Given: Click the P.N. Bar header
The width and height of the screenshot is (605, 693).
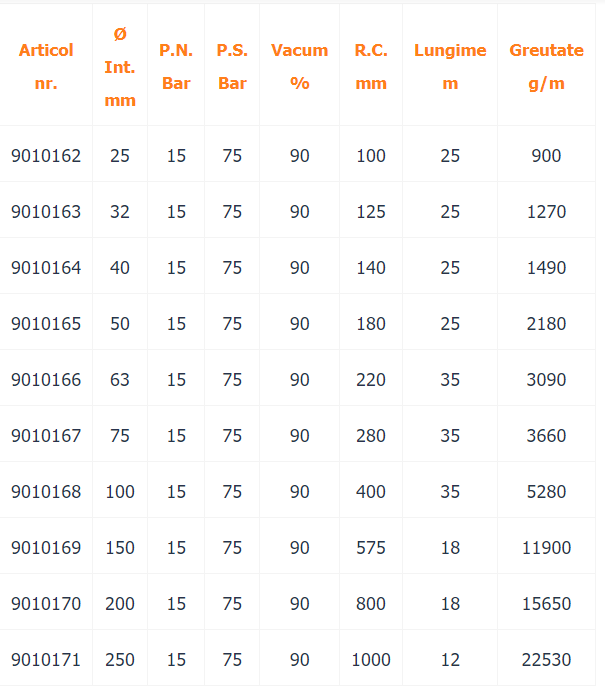Looking at the screenshot, I should click(176, 67).
